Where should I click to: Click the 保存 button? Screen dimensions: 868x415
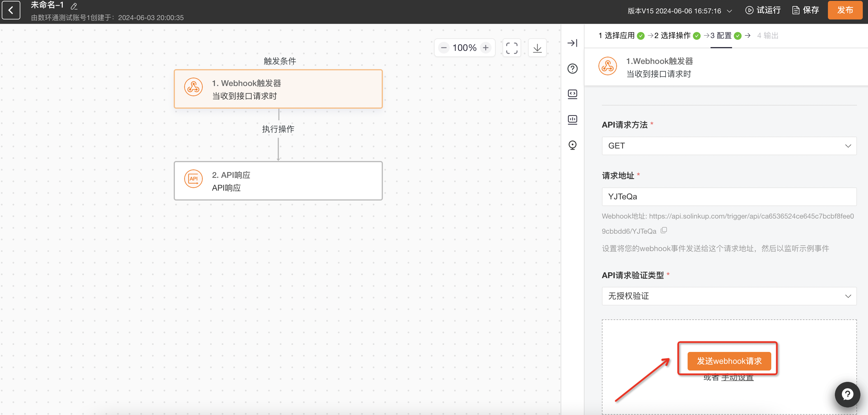tap(805, 10)
